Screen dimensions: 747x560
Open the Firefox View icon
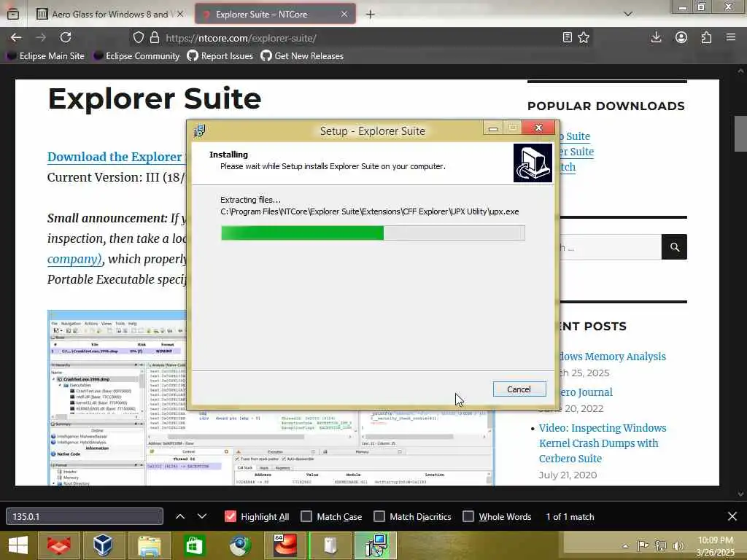point(13,15)
